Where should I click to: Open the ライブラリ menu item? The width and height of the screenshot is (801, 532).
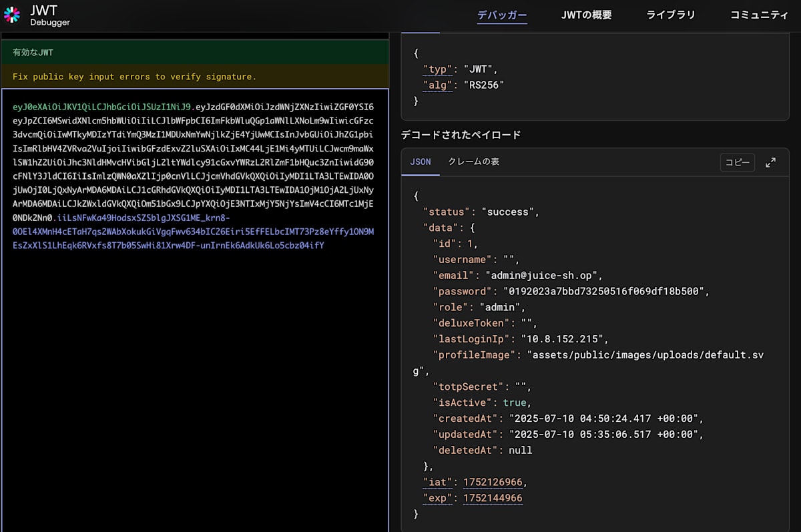tap(671, 15)
